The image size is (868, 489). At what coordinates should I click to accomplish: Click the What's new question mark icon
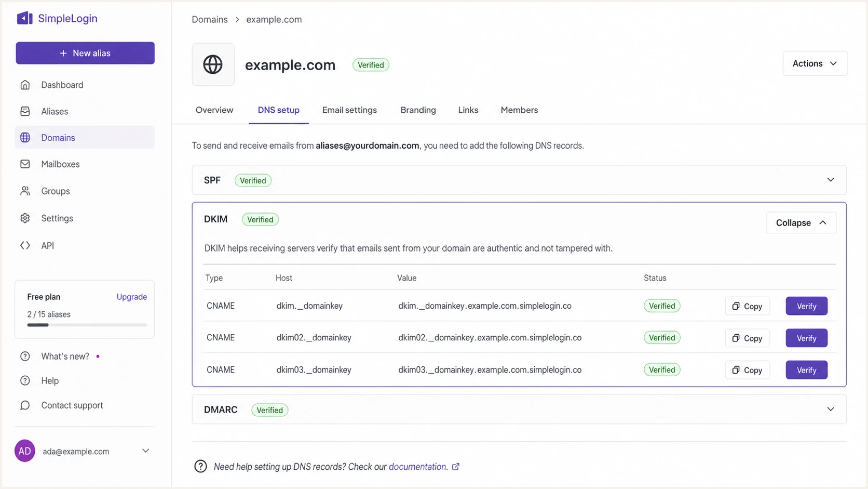click(25, 356)
